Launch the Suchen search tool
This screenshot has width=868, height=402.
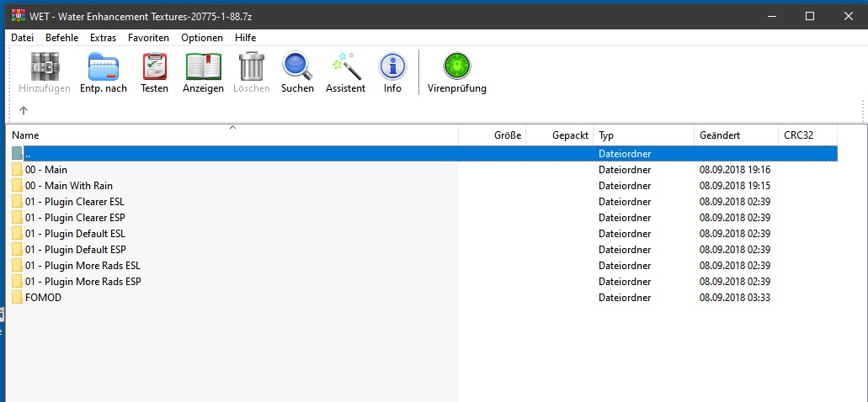(x=297, y=72)
